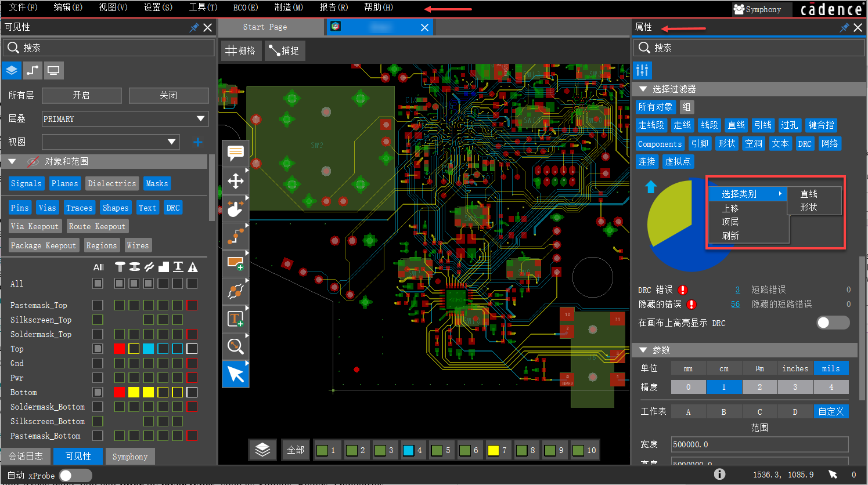The width and height of the screenshot is (868, 485).
Task: Click the Components selection filter button
Action: point(660,144)
